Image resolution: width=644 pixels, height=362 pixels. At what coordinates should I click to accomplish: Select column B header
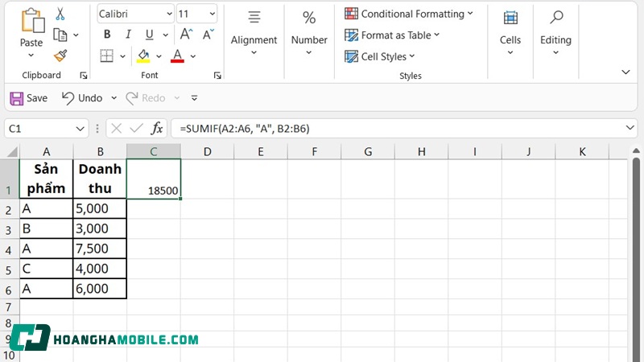[100, 152]
